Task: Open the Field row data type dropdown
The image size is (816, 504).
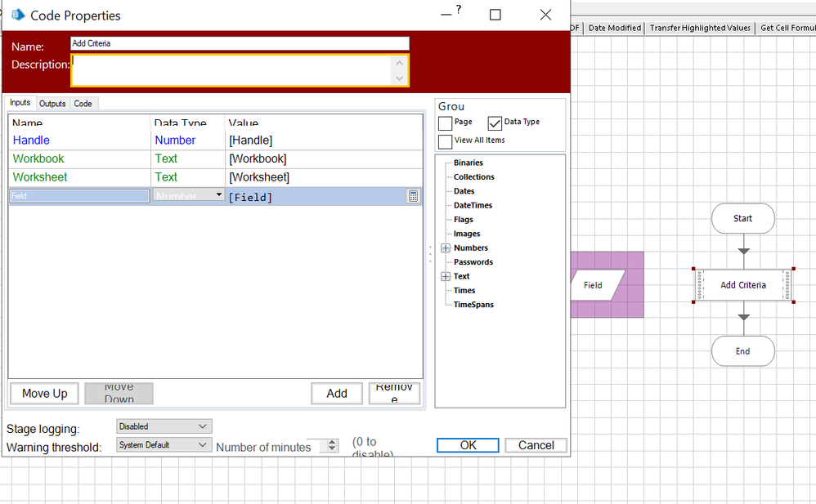Action: click(x=218, y=195)
